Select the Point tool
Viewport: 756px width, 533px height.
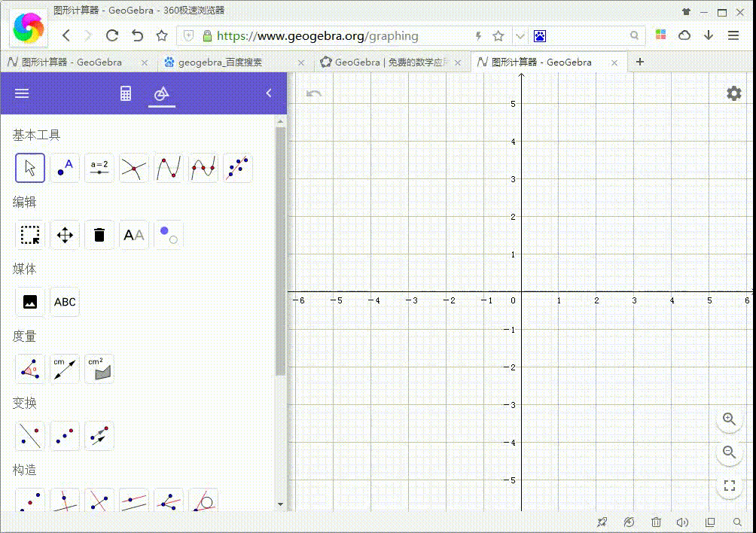click(65, 168)
